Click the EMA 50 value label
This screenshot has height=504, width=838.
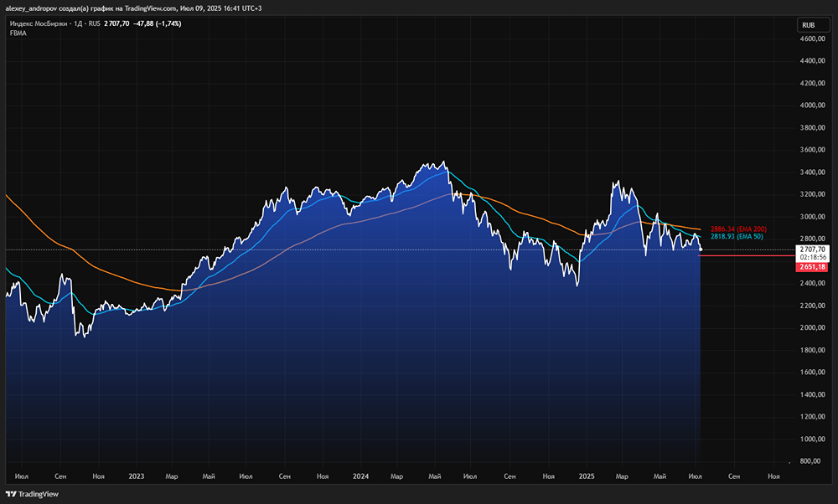(x=737, y=237)
